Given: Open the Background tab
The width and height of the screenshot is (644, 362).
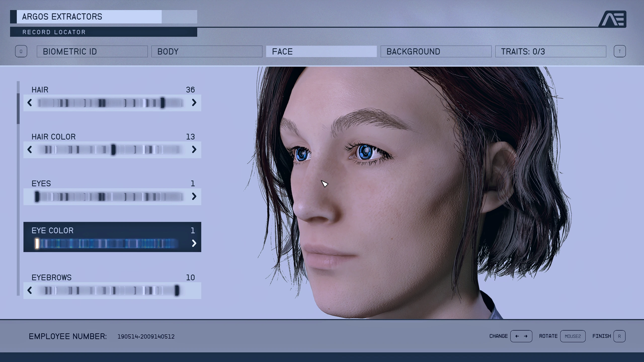Looking at the screenshot, I should tap(436, 52).
